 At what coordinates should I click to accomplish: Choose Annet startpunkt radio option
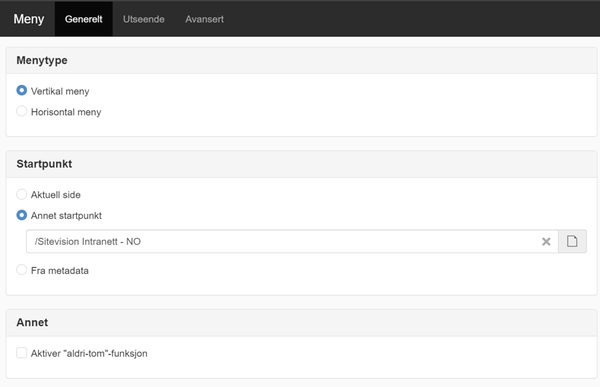22,215
